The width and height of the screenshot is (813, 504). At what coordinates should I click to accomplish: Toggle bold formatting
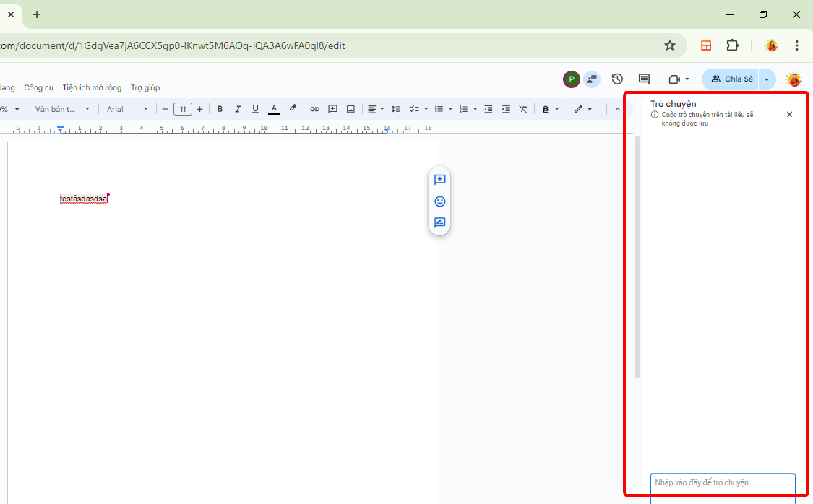coord(220,109)
